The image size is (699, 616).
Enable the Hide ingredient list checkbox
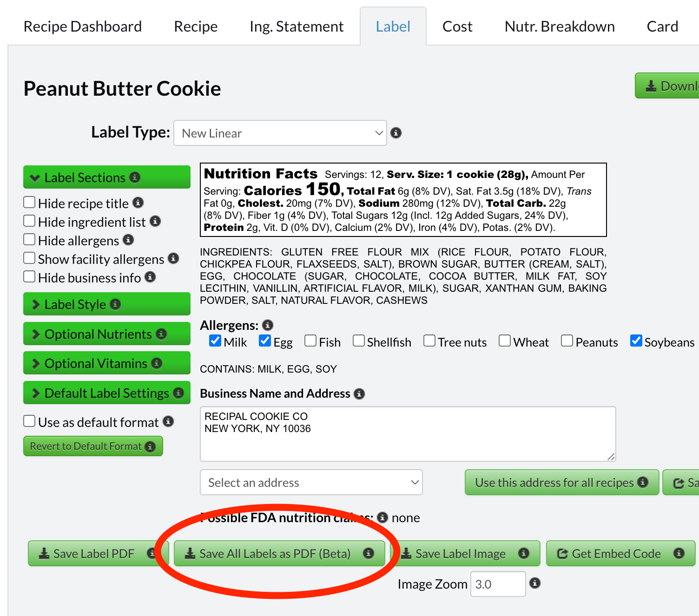tap(29, 221)
